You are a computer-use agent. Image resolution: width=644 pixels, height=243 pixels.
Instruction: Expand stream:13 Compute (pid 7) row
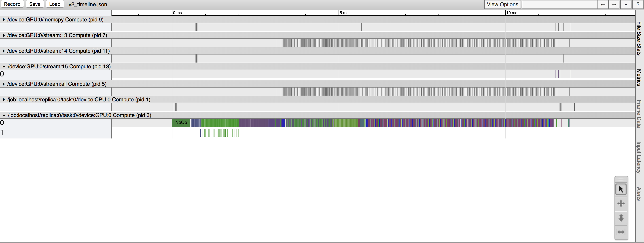click(x=4, y=36)
